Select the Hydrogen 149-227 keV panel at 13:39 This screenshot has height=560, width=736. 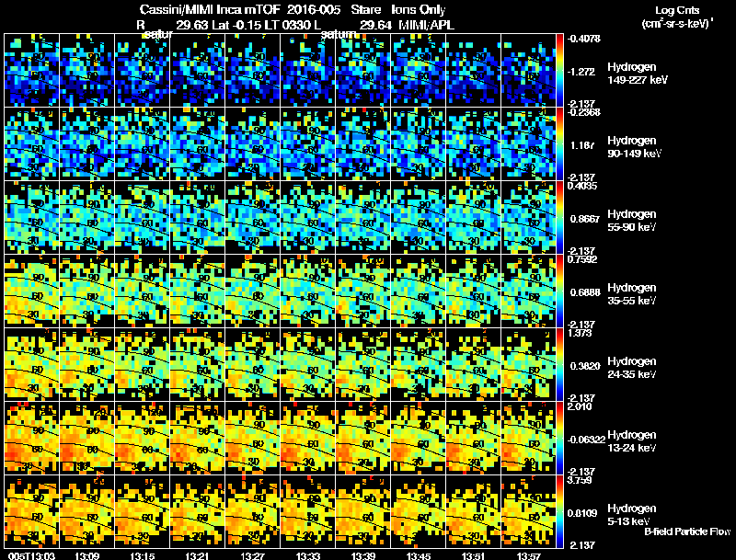(x=363, y=71)
